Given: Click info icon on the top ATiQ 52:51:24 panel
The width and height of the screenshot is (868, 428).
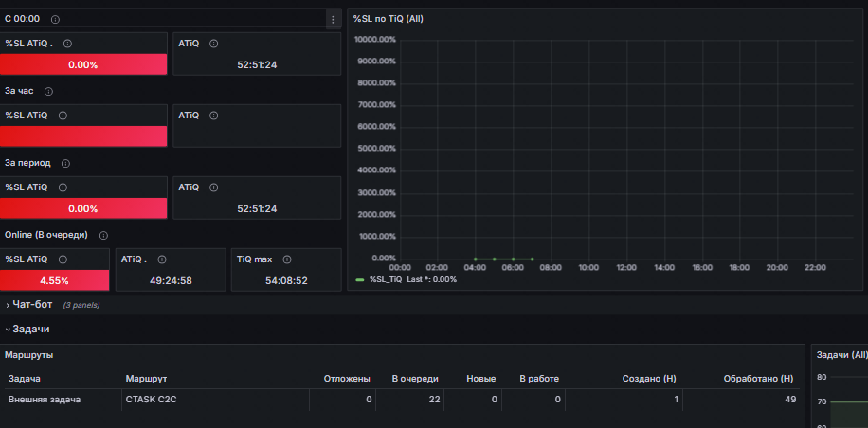Looking at the screenshot, I should pos(213,44).
